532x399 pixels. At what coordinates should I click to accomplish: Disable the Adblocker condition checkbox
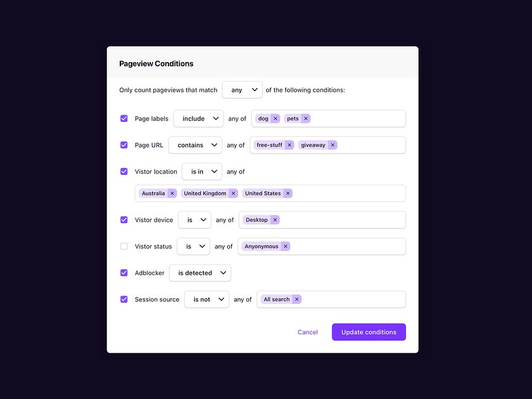point(123,273)
